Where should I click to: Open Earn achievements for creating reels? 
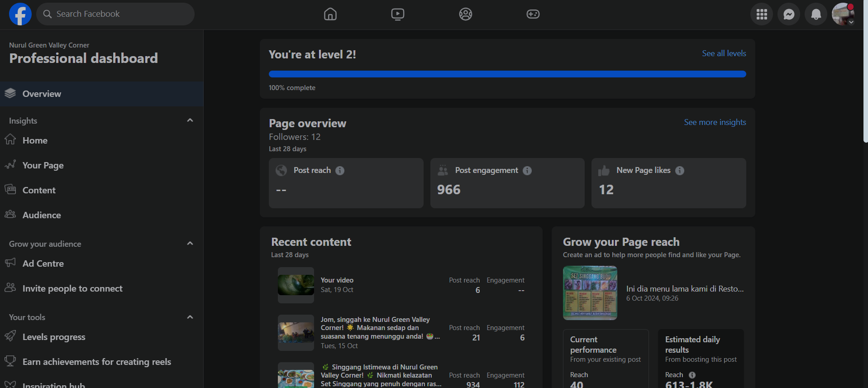(102, 362)
